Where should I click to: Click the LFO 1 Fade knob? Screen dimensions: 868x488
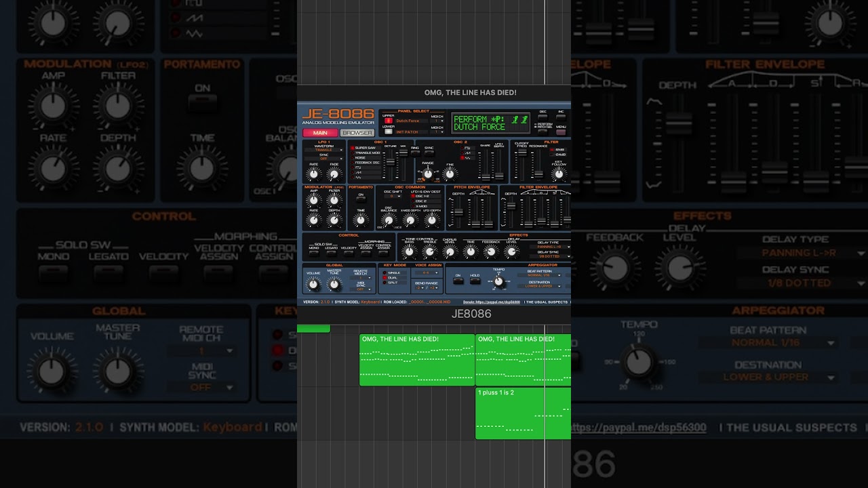point(334,174)
